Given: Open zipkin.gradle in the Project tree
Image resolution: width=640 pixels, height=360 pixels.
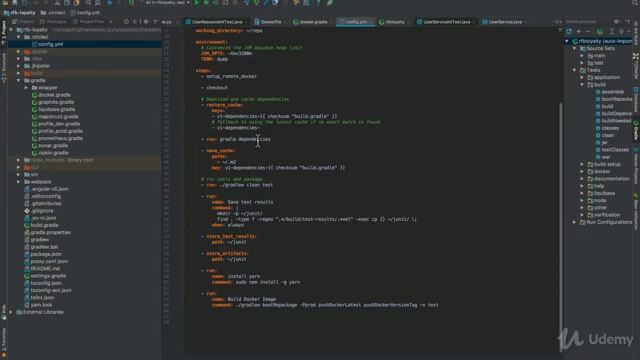Looking at the screenshot, I should [x=53, y=153].
